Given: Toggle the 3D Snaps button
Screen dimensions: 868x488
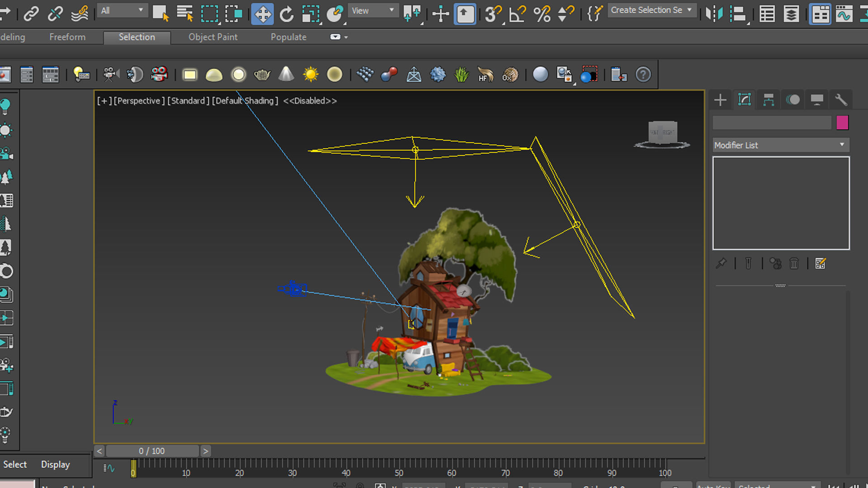Looking at the screenshot, I should point(493,14).
